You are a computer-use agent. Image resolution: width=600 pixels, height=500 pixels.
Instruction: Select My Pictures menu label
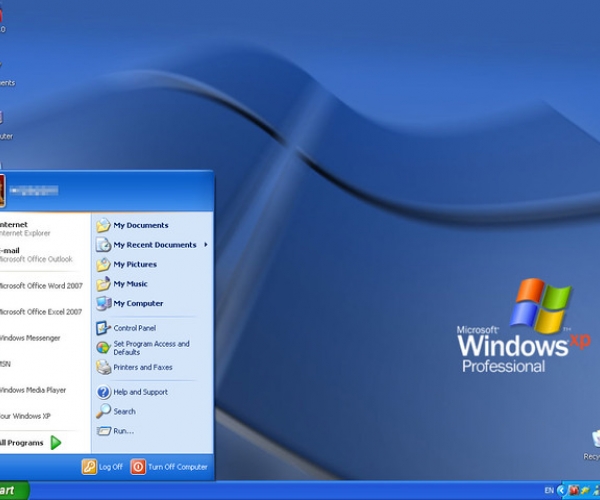pos(135,264)
